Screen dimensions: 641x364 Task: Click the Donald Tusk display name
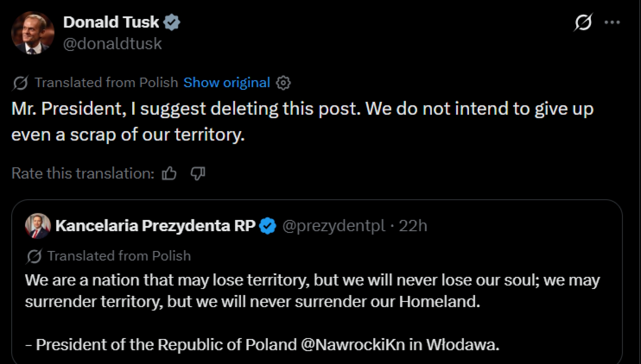(x=111, y=22)
